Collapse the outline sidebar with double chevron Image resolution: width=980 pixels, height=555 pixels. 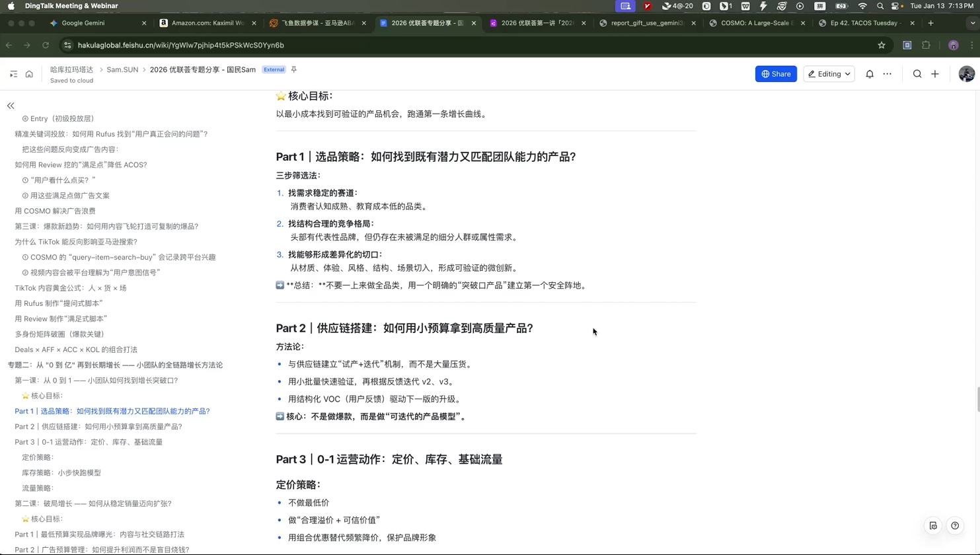point(11,106)
